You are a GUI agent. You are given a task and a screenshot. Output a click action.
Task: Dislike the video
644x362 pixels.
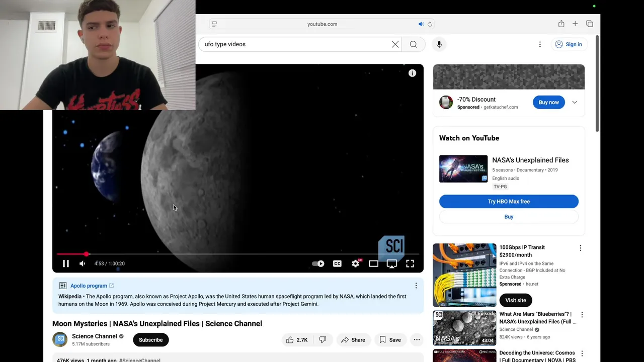(323, 340)
